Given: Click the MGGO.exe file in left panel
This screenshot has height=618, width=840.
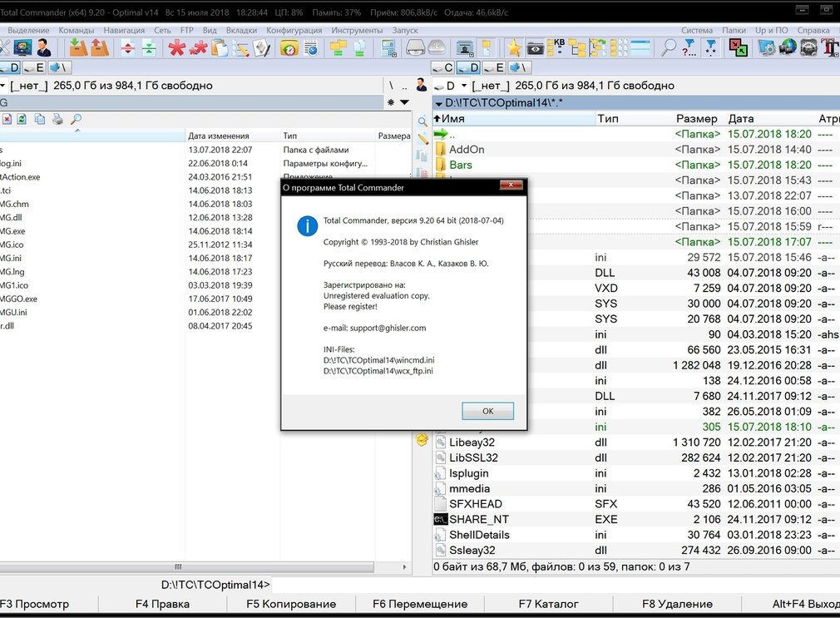Looking at the screenshot, I should coord(19,299).
